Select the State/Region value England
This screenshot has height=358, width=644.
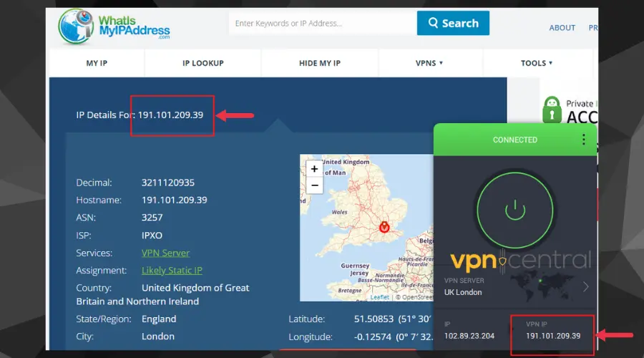(159, 319)
